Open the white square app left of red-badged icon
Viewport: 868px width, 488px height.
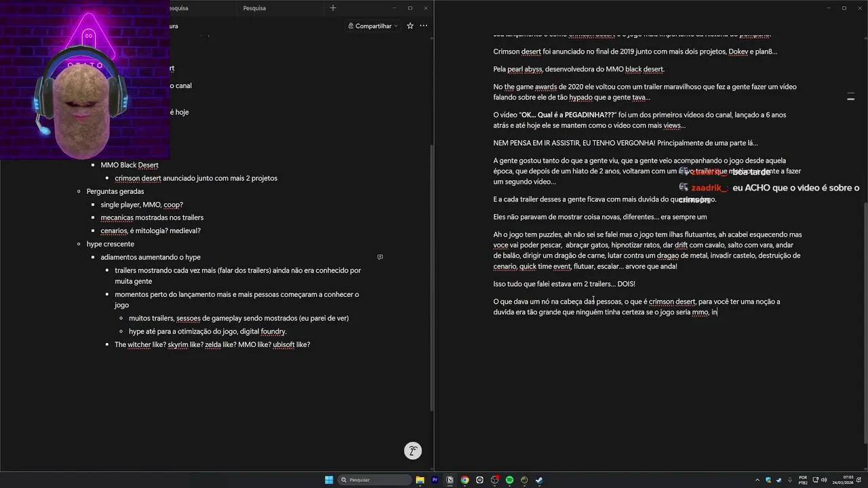479,480
